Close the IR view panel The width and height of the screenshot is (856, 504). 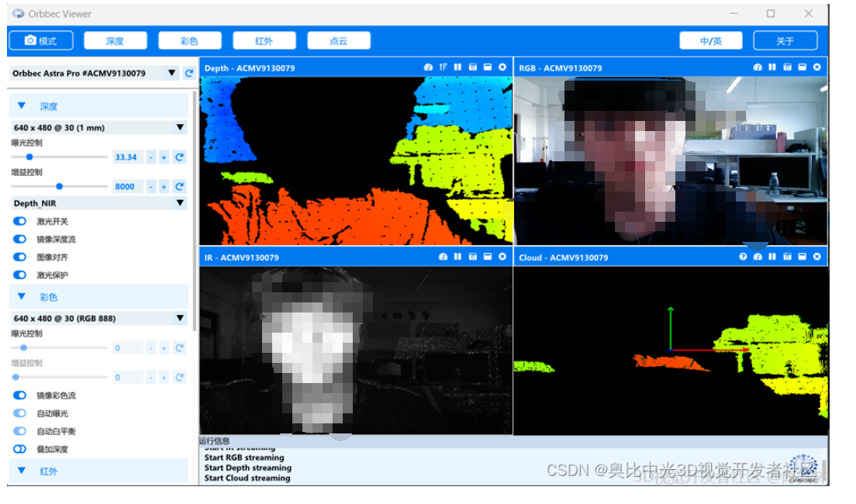pos(502,257)
